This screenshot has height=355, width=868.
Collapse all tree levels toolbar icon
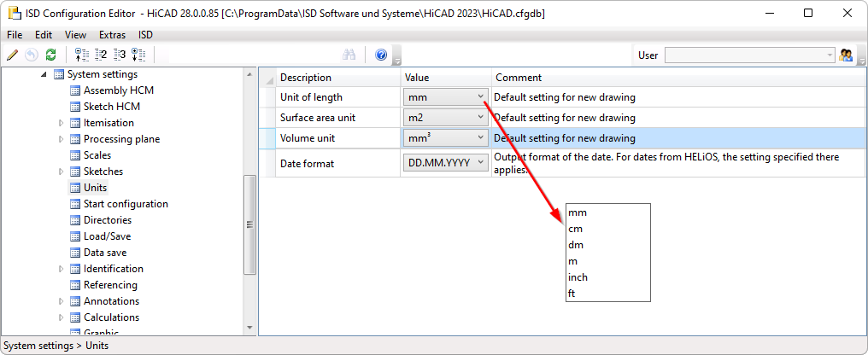[x=81, y=55]
